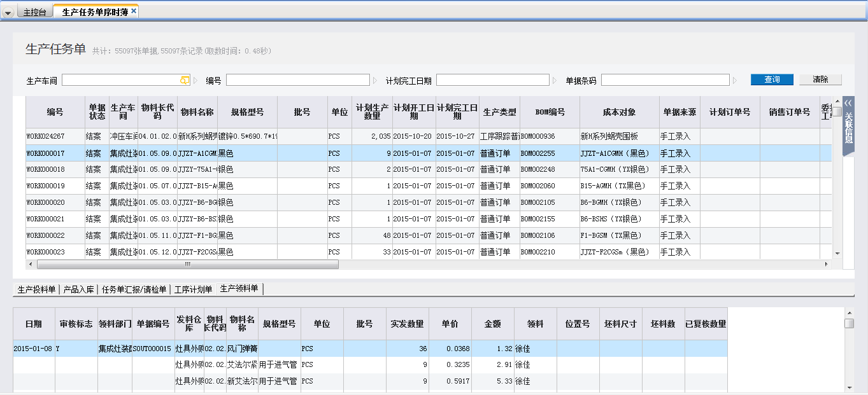Close the 生产任务单序时薄 tab
This screenshot has width=868, height=395.
(134, 11)
